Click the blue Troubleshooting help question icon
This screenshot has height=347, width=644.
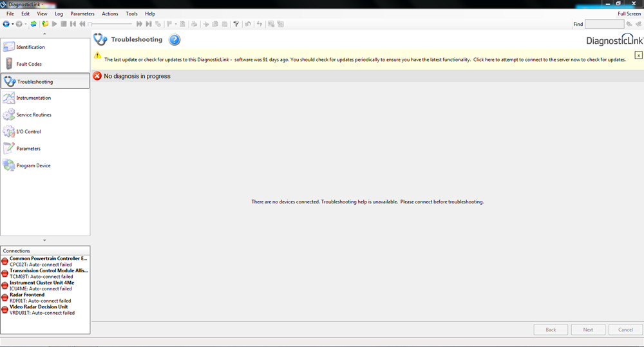click(x=175, y=40)
